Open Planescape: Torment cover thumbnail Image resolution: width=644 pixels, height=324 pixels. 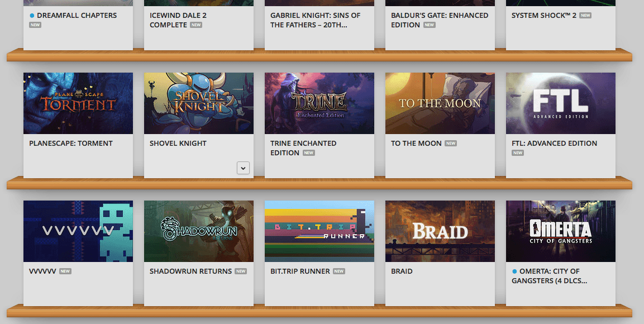[x=78, y=103]
